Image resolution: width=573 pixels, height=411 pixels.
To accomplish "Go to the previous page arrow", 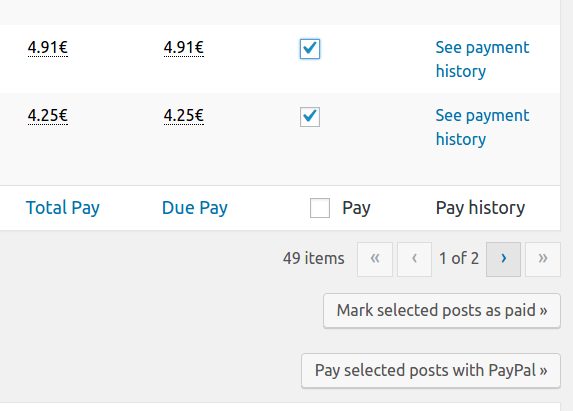I will 414,259.
